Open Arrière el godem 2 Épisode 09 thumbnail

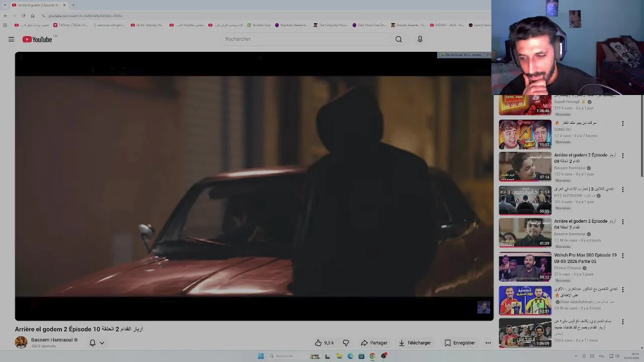pyautogui.click(x=525, y=166)
